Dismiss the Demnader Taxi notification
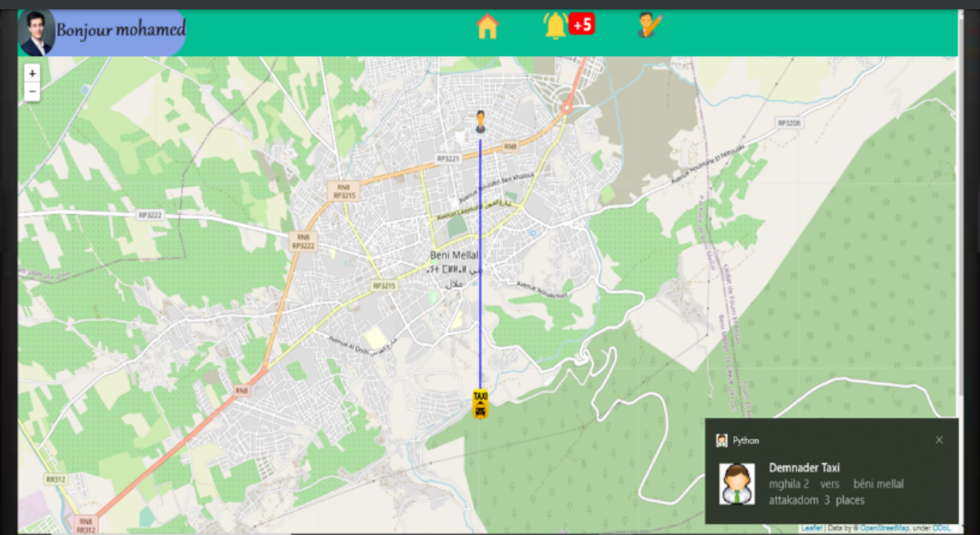Screen dimensions: 980x535 [939, 439]
